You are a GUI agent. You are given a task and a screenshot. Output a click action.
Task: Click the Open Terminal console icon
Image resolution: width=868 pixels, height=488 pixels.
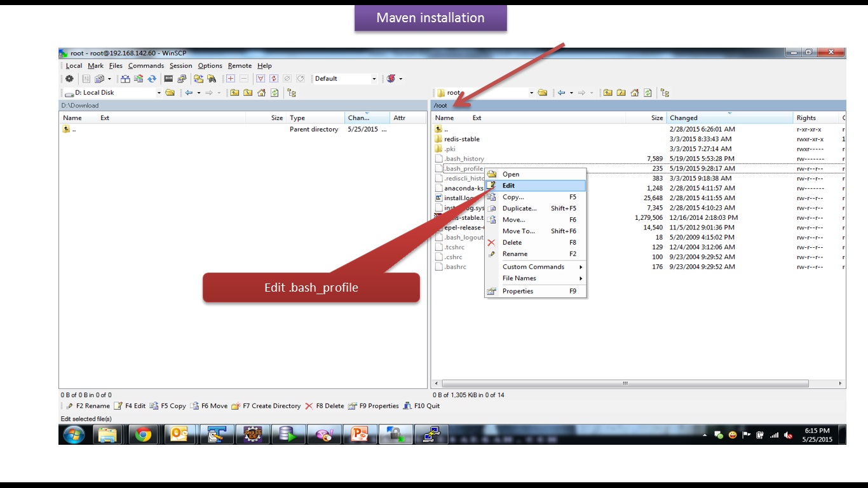coord(168,79)
